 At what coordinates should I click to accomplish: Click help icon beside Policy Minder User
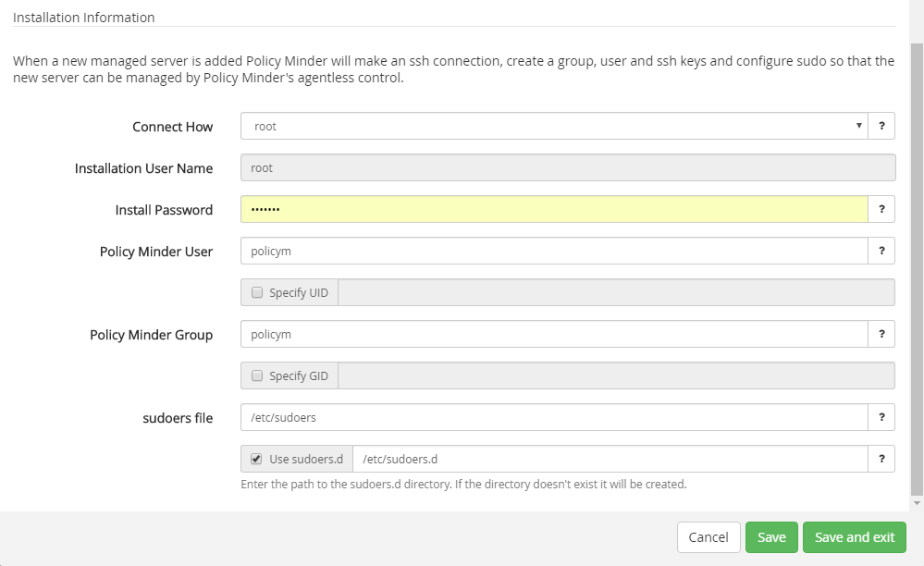(x=881, y=251)
